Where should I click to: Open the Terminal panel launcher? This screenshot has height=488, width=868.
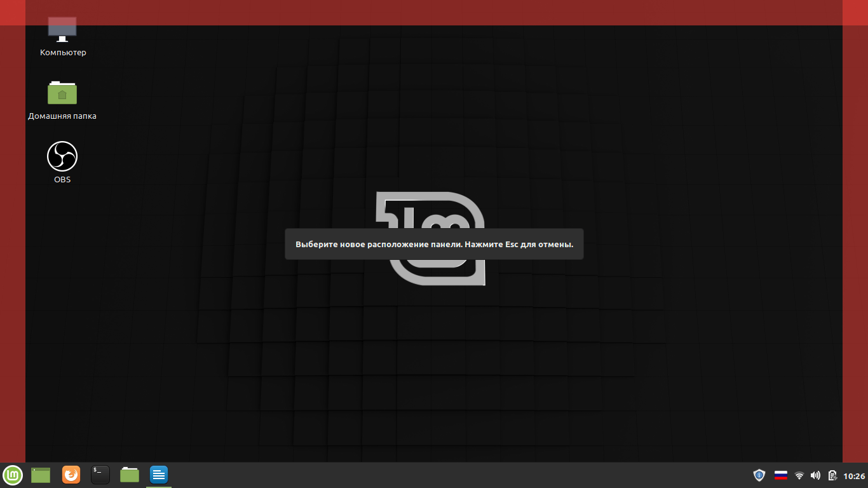click(100, 475)
